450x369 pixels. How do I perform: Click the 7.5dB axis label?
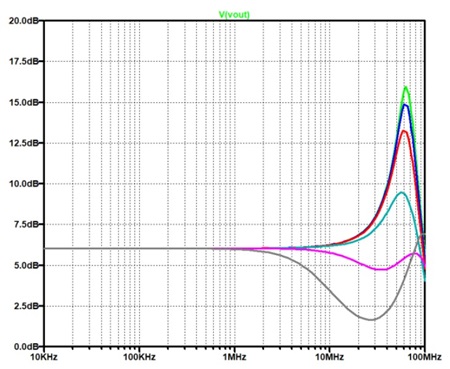click(x=26, y=224)
